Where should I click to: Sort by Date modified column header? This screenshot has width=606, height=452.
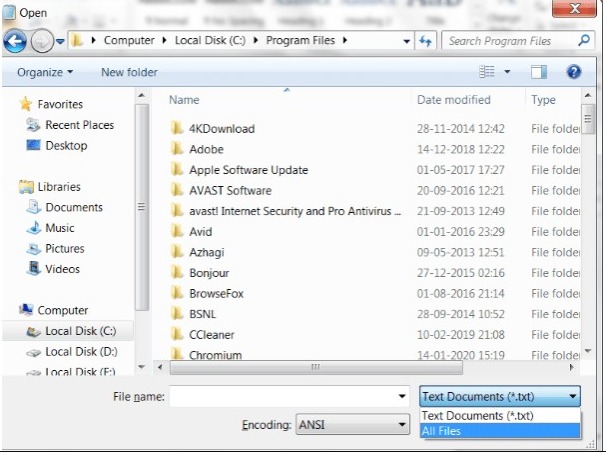(x=456, y=100)
